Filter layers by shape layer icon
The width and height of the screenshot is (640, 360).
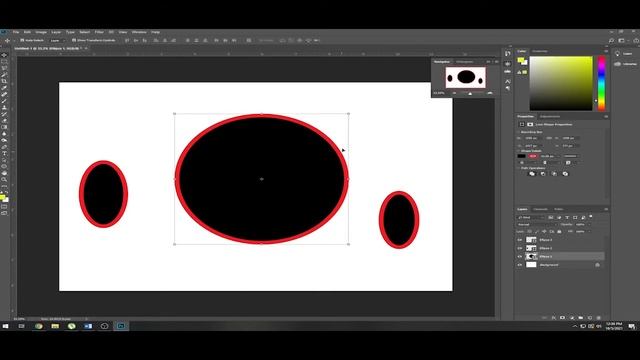click(x=575, y=218)
